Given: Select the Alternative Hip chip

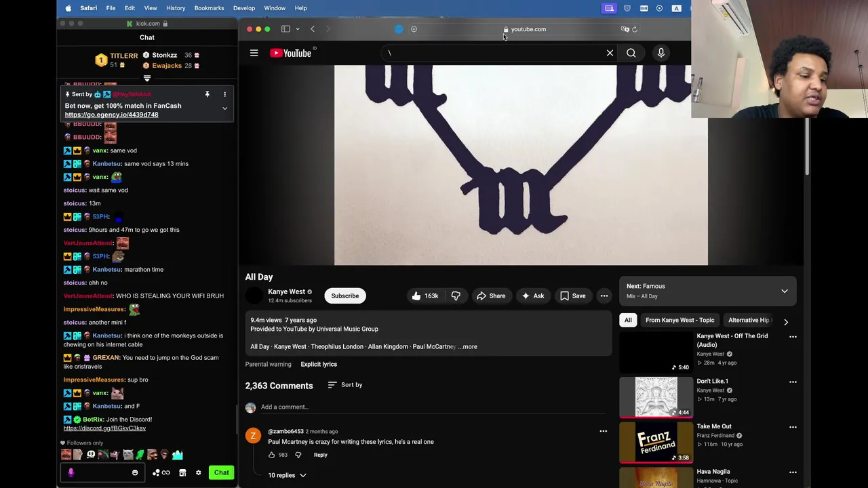Looking at the screenshot, I should click(749, 320).
